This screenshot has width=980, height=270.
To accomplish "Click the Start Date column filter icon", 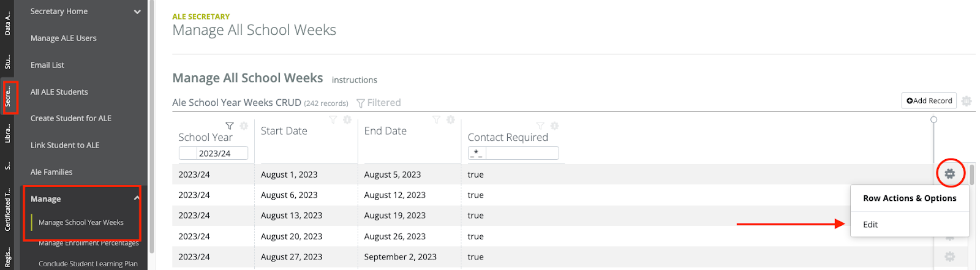I will pos(333,119).
